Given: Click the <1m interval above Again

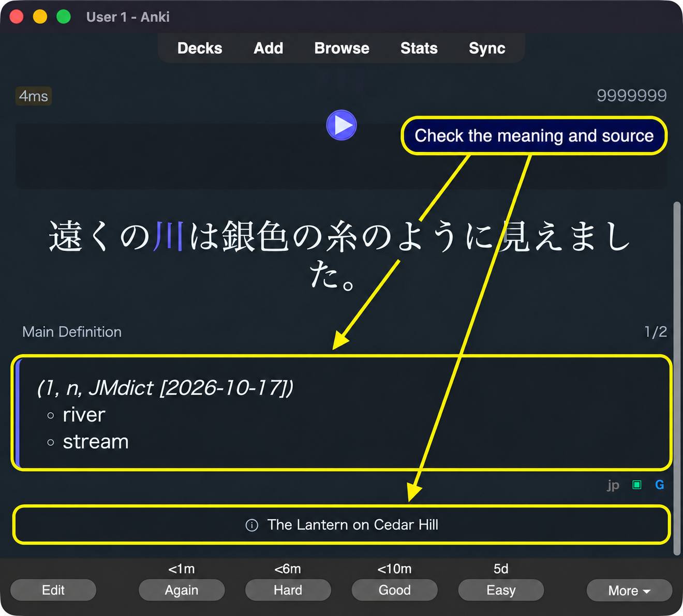Looking at the screenshot, I should click(182, 569).
